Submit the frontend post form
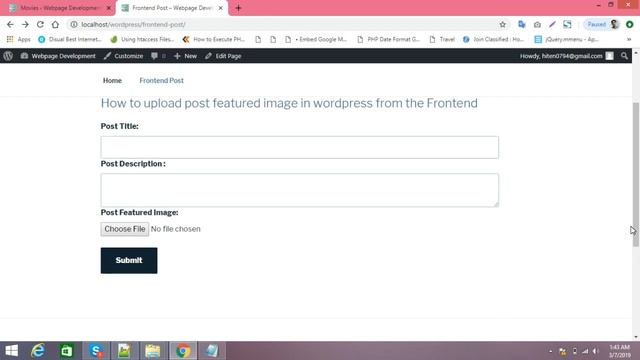Viewport: 640px width, 360px height. (129, 260)
